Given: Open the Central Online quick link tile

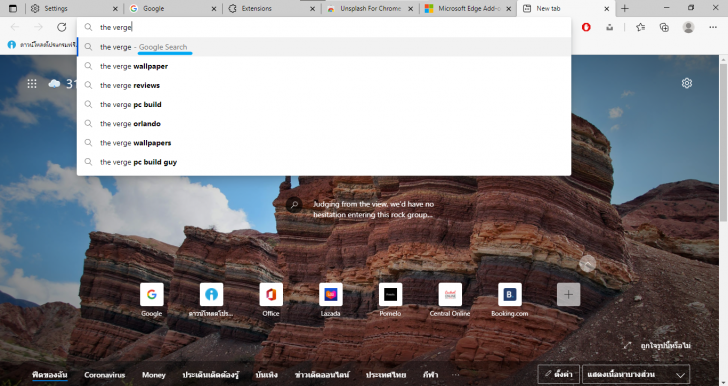Looking at the screenshot, I should (450, 294).
